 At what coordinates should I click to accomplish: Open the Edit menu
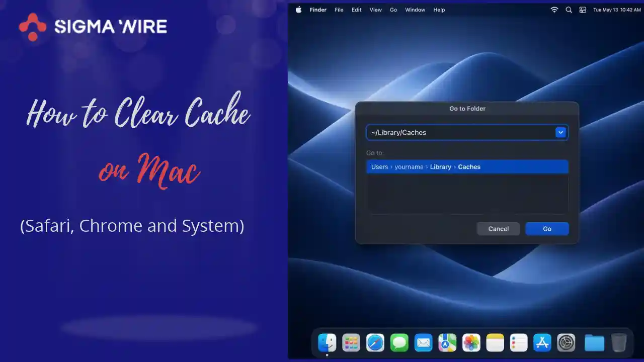click(356, 10)
